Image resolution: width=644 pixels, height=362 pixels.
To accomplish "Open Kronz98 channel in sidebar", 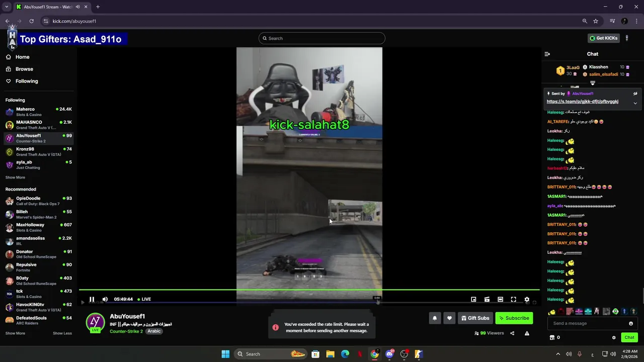I will [38, 151].
